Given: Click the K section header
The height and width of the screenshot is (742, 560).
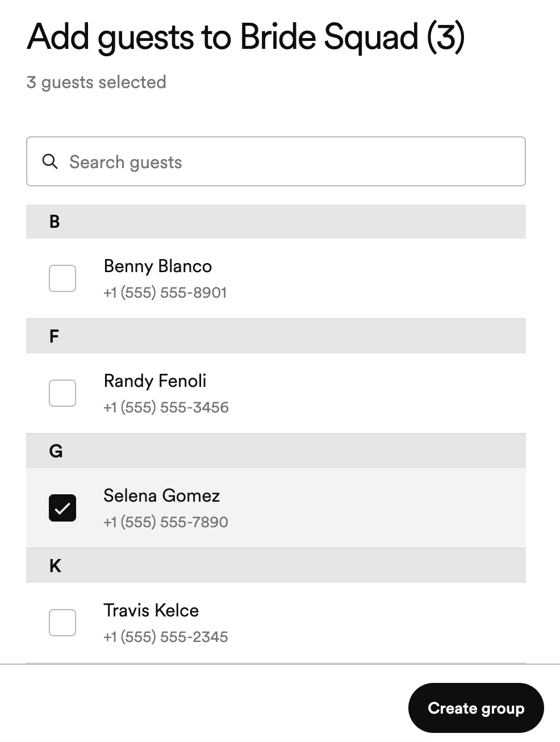Looking at the screenshot, I should (55, 565).
